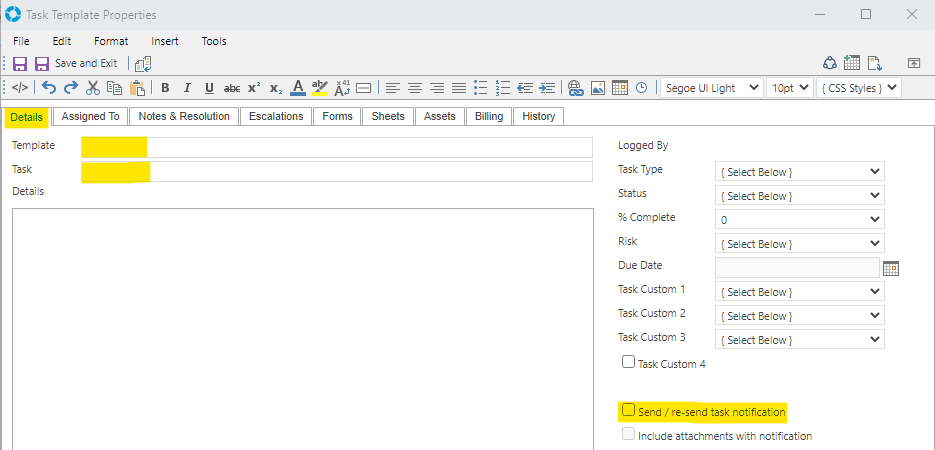Click the Save and Exit button
This screenshot has height=450, width=935.
tap(77, 63)
